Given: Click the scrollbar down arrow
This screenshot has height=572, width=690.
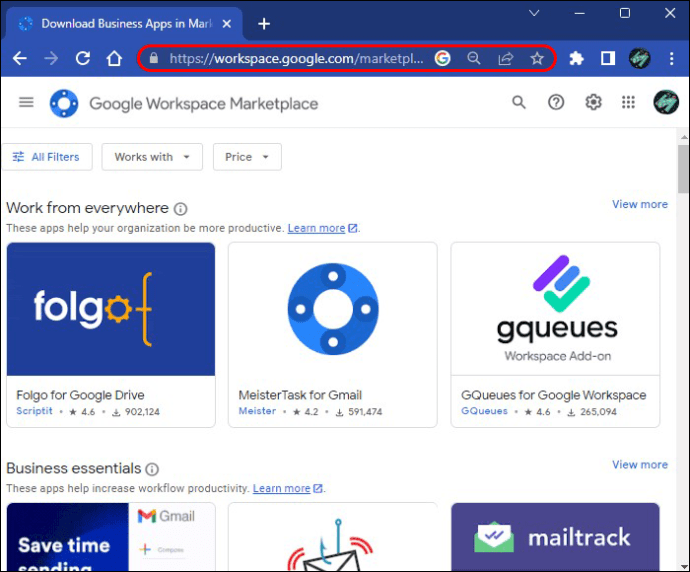Looking at the screenshot, I should pyautogui.click(x=683, y=567).
